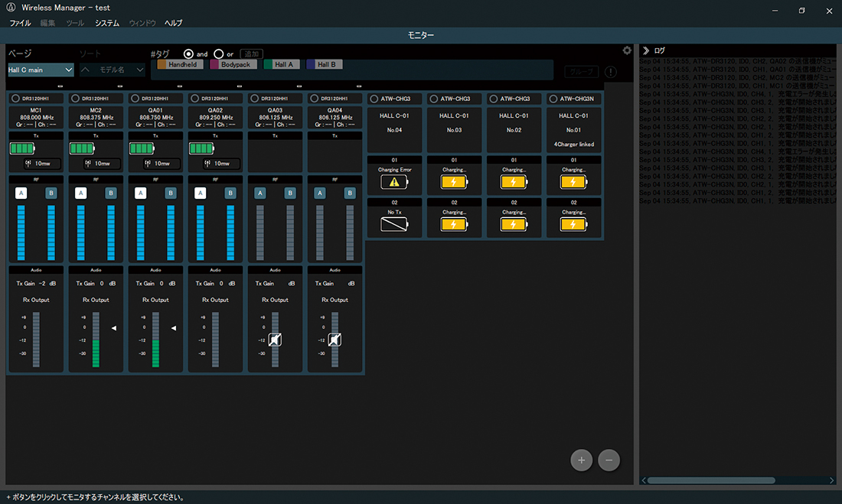Select the MC2 receiver radio button
The image size is (842, 504).
click(75, 98)
